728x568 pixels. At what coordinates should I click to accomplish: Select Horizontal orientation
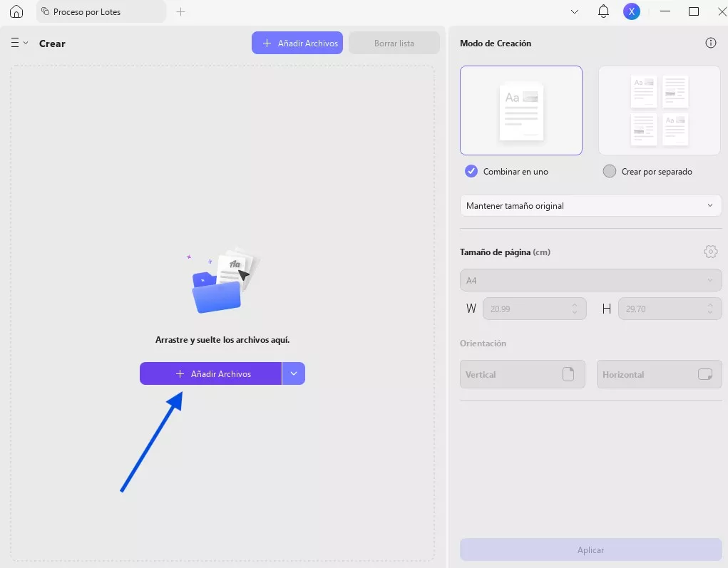click(x=660, y=374)
